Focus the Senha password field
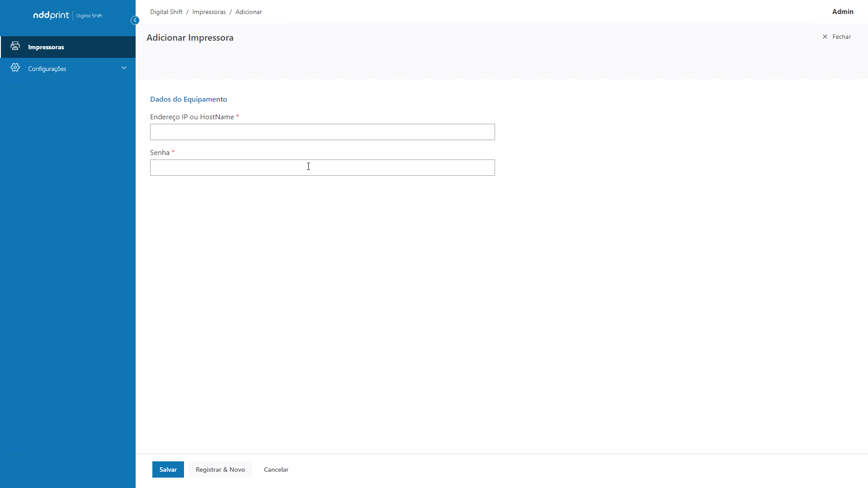 [x=322, y=168]
